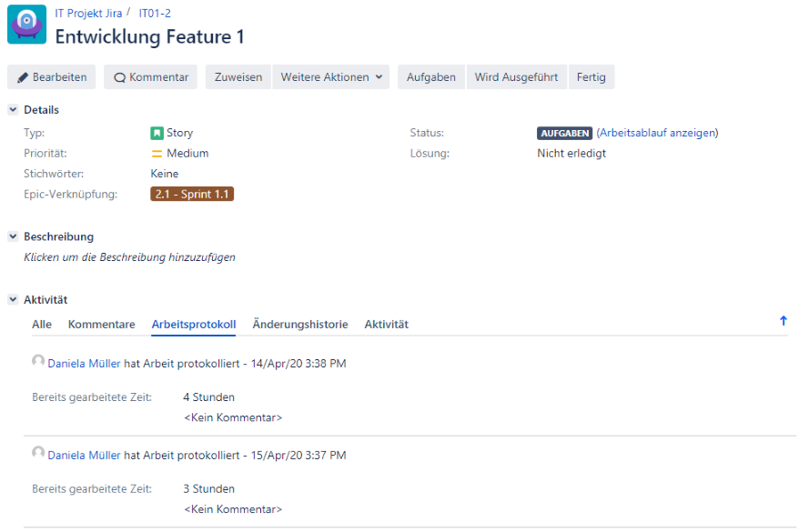Collapse the Beschreibung section
This screenshot has width=809, height=532.
[13, 236]
